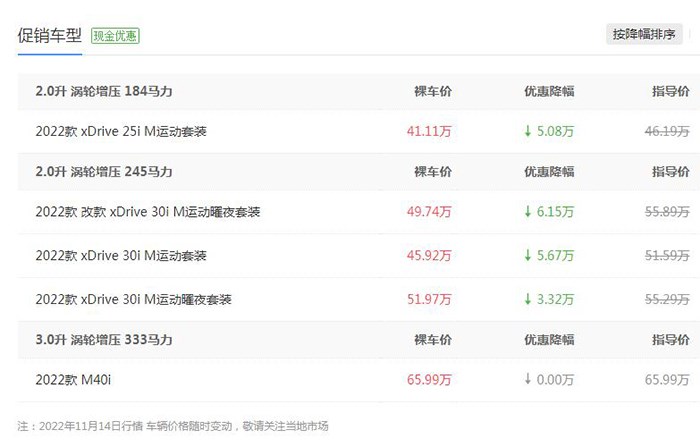Click the struck-through 55.89万 guide price
700x447 pixels.
coord(667,212)
